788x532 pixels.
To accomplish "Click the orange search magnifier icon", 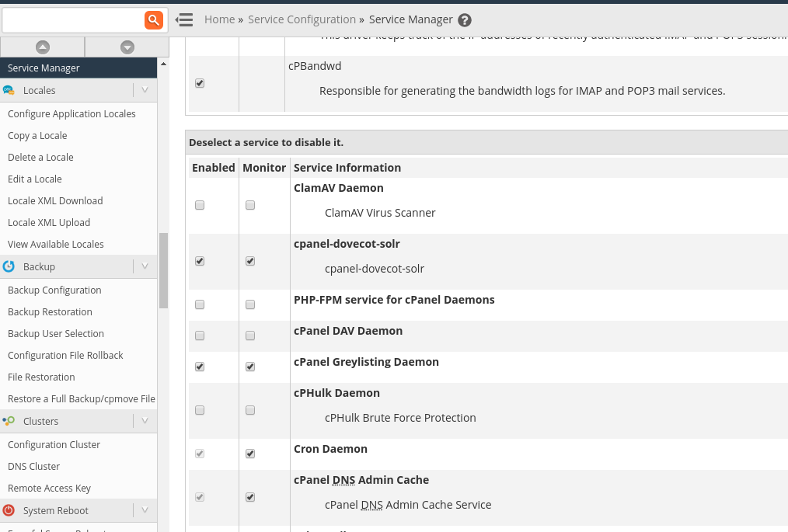I will (154, 20).
